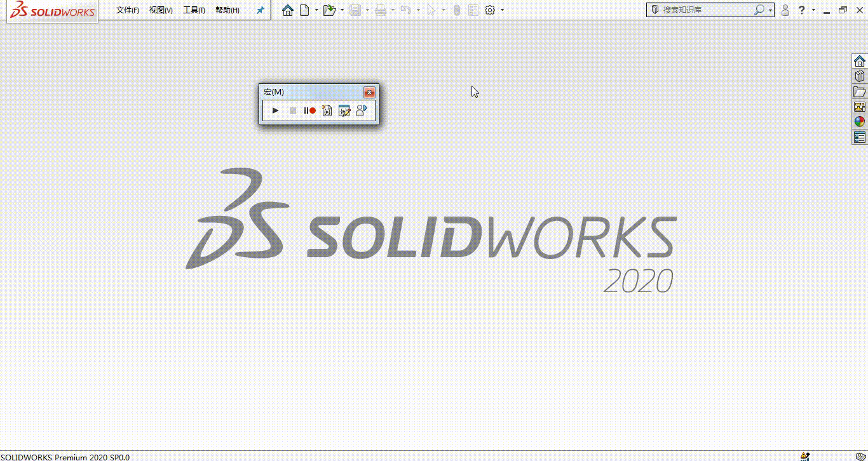The width and height of the screenshot is (868, 461).
Task: Click Record/Pause macro red dot button
Action: pyautogui.click(x=310, y=110)
